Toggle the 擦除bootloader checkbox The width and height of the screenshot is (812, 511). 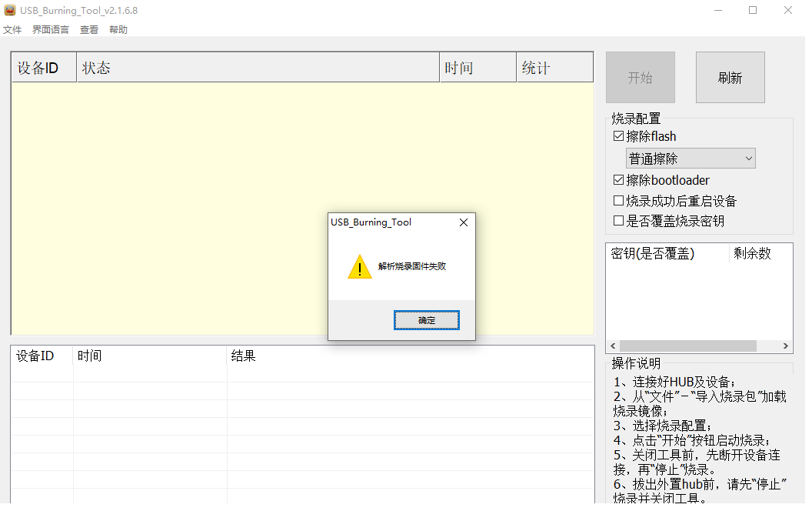[x=618, y=180]
